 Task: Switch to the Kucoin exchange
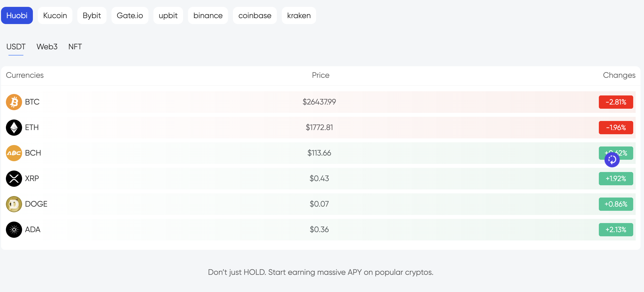tap(55, 15)
